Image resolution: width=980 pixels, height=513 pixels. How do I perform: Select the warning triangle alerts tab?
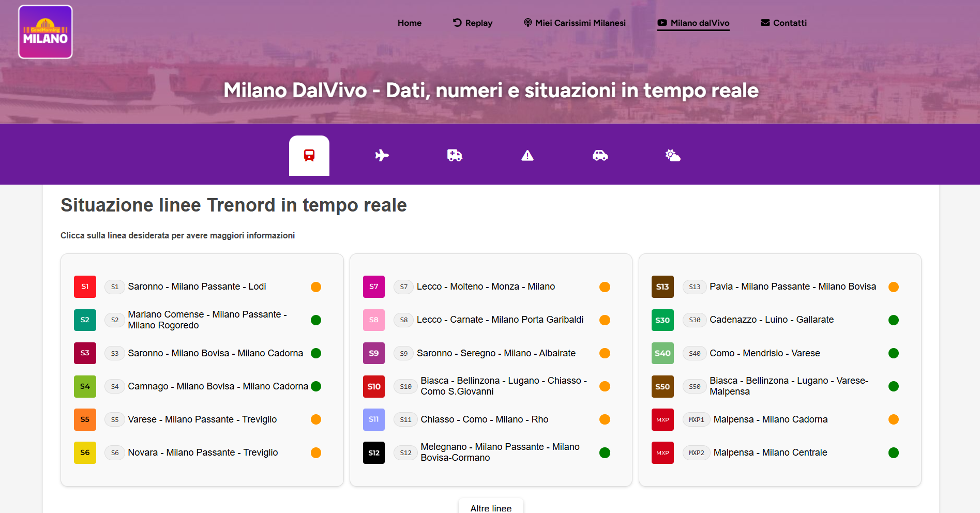click(x=527, y=155)
